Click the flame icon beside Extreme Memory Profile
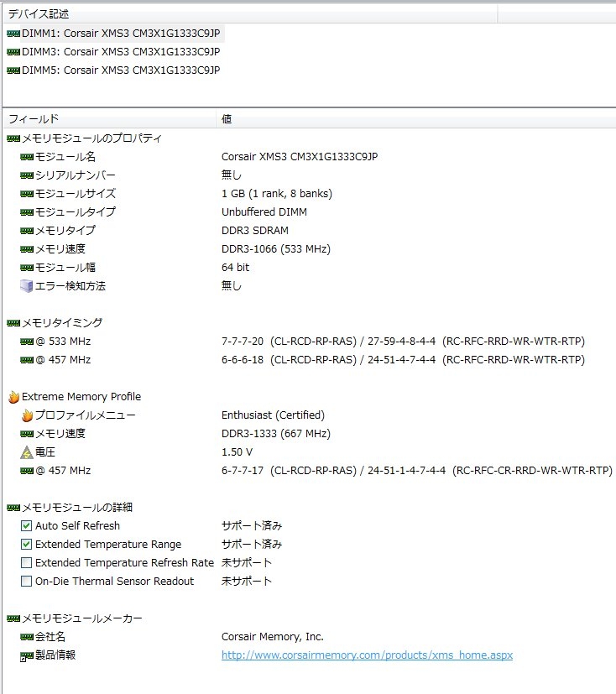Screen dimensions: 616x694 pyautogui.click(x=13, y=397)
